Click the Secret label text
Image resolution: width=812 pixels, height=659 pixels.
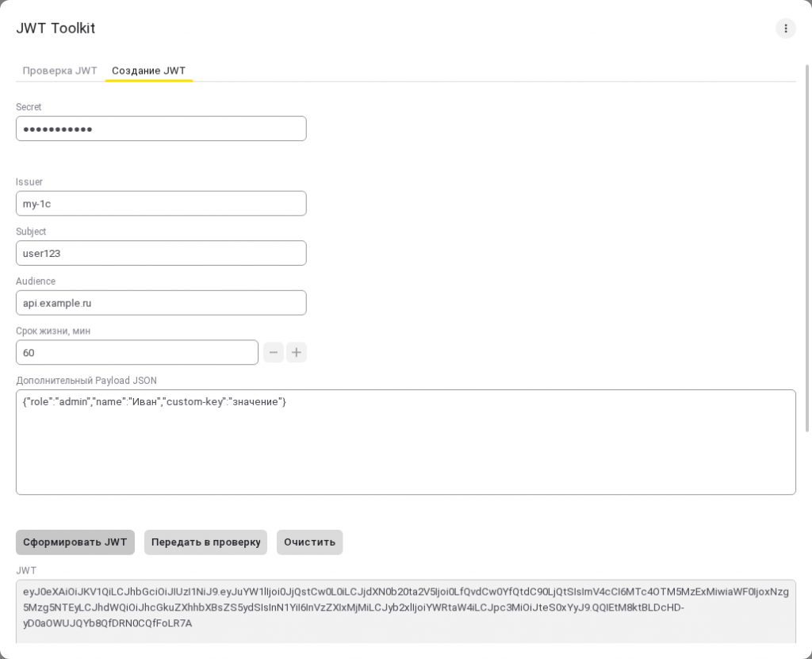[x=29, y=107]
